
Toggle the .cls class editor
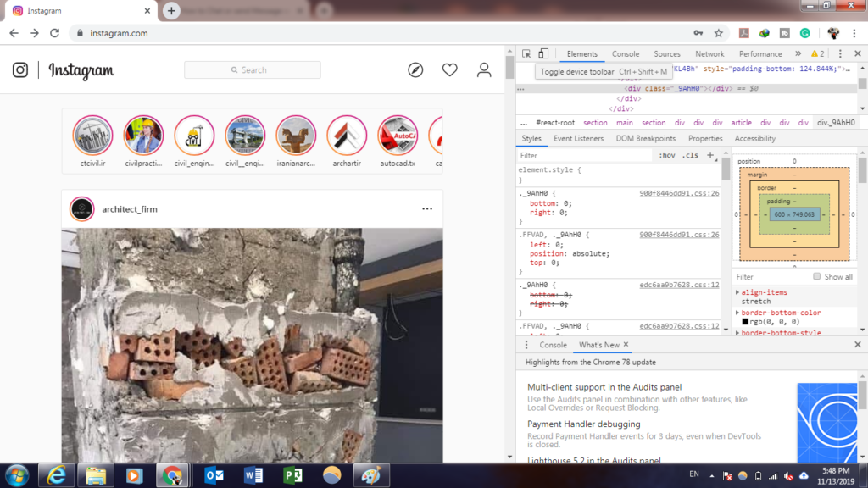click(690, 156)
